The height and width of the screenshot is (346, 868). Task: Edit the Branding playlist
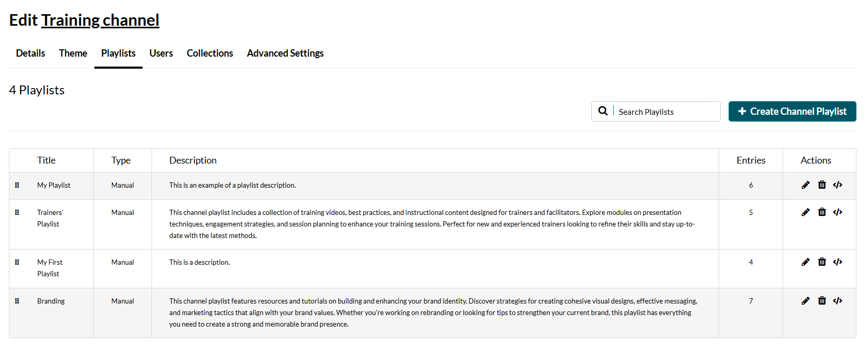click(806, 301)
